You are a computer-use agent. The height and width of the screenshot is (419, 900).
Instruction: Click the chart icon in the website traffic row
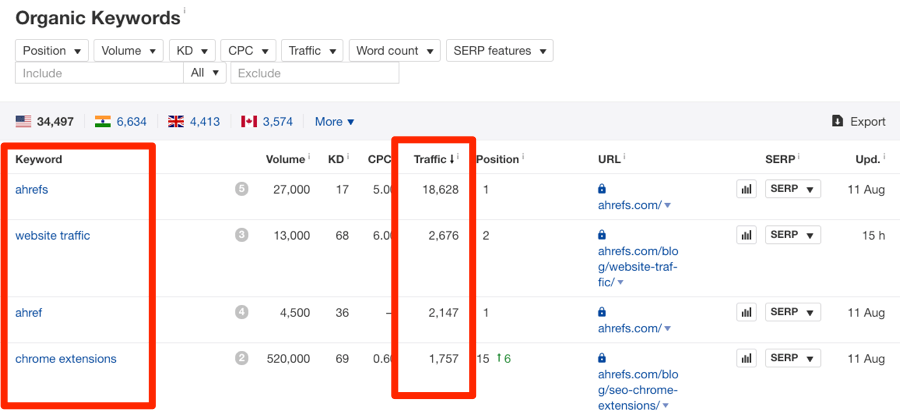tap(746, 235)
